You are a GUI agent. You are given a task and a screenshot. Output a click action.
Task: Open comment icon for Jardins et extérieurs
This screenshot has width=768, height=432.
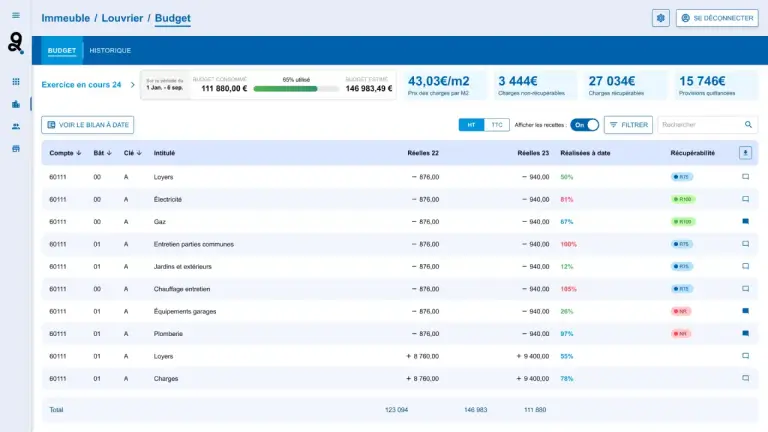pos(745,266)
